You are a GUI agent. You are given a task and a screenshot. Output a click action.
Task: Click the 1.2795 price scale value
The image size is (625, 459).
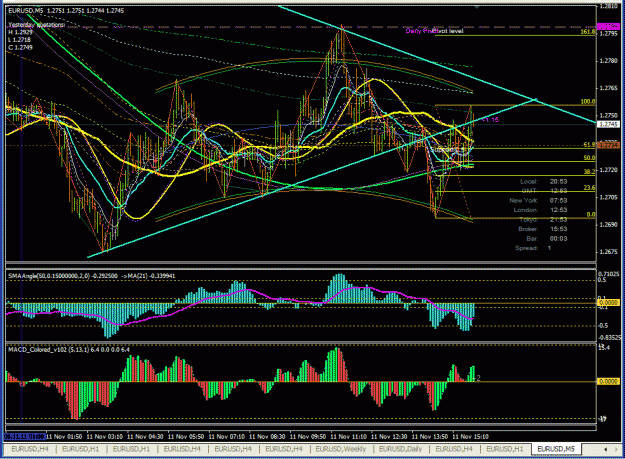coord(609,33)
